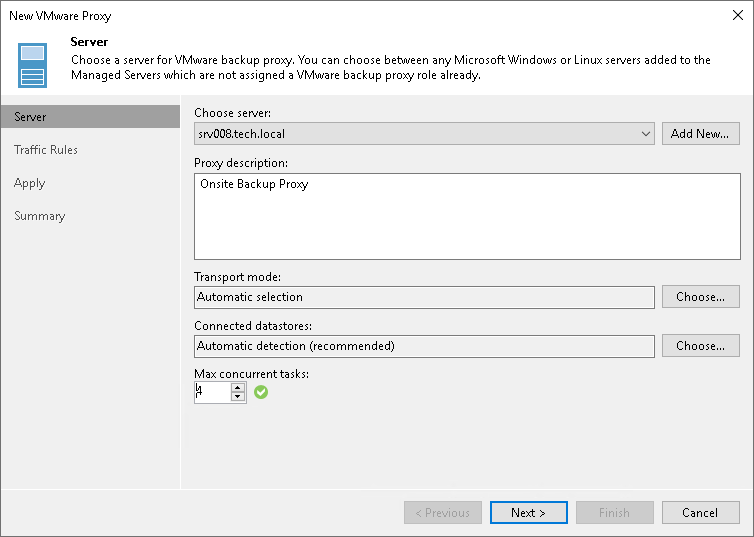Image resolution: width=754 pixels, height=537 pixels.
Task: Click Add New server button
Action: pyautogui.click(x=700, y=133)
